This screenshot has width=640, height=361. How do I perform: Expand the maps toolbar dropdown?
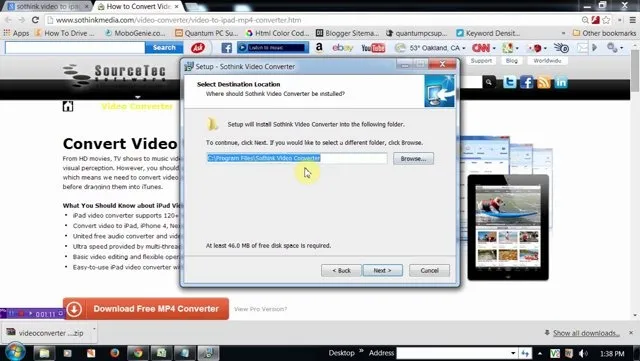coord(517,48)
